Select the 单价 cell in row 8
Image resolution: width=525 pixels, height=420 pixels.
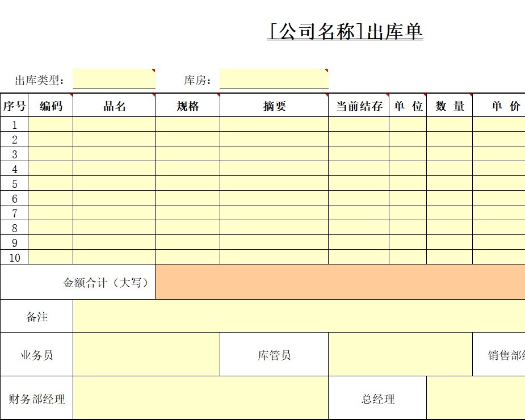point(498,228)
